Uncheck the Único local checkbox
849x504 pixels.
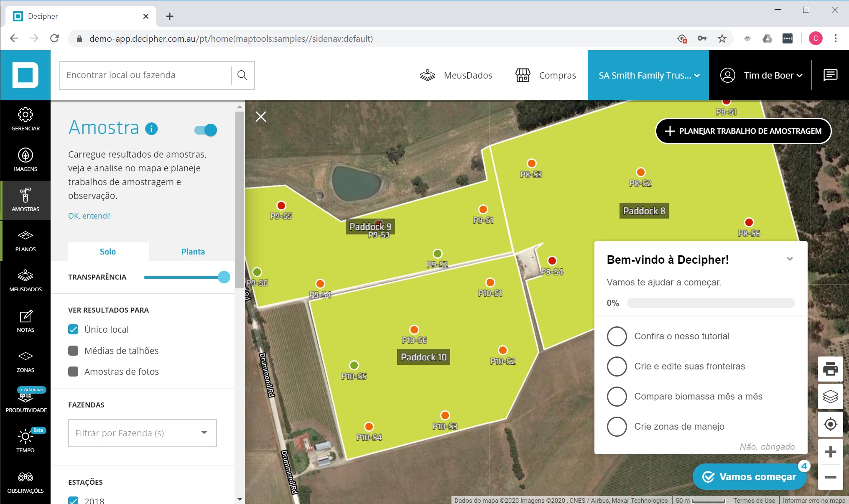[73, 329]
